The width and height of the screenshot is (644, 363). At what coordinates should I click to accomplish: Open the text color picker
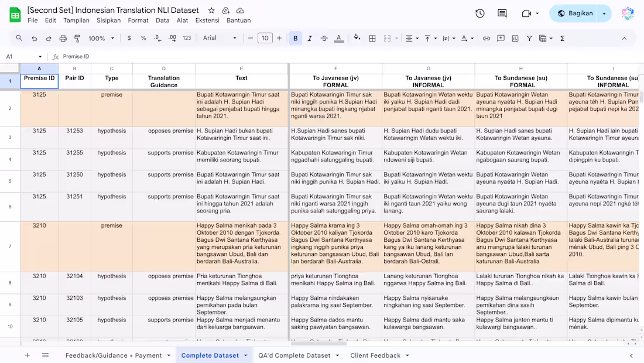pyautogui.click(x=339, y=38)
